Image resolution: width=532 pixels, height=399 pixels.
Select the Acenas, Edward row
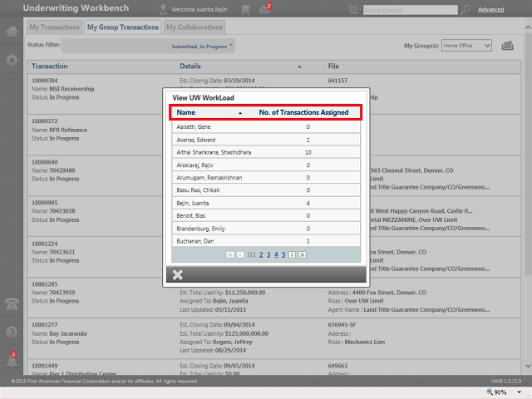[x=266, y=140]
